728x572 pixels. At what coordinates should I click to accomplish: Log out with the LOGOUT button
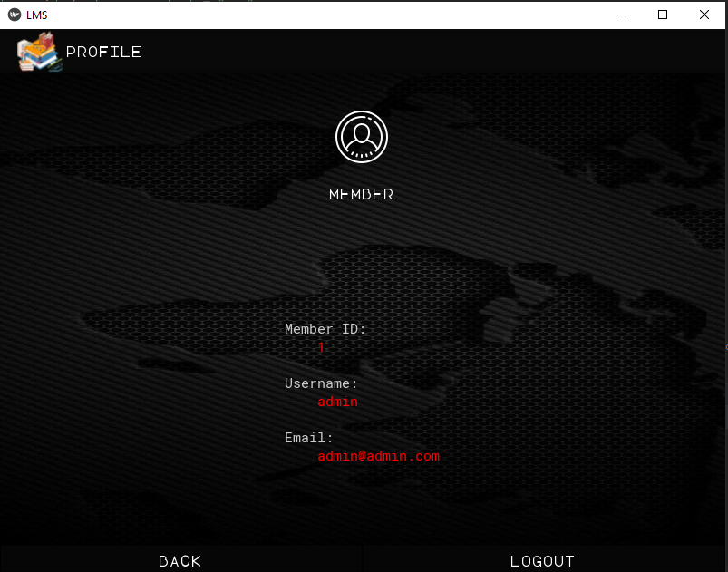click(x=542, y=561)
